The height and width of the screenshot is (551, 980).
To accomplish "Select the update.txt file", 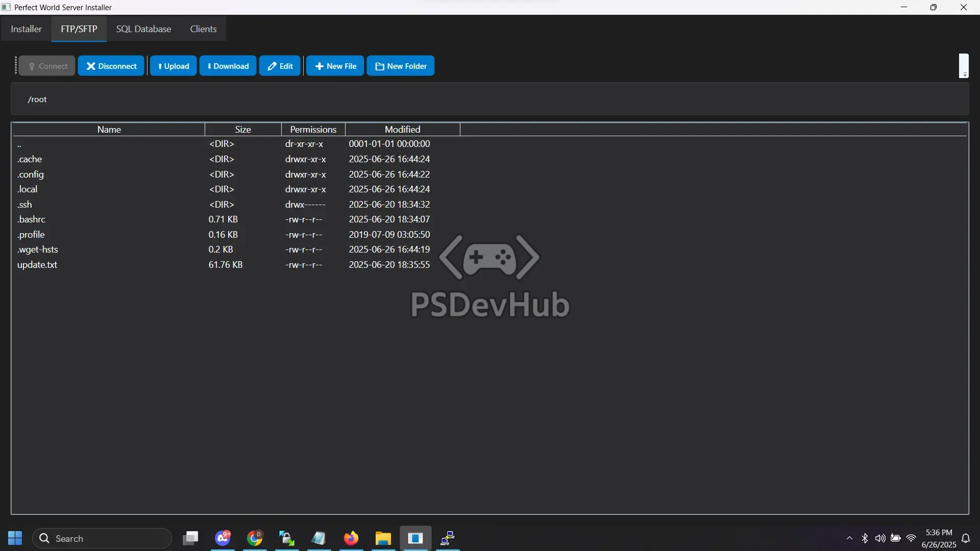I will (x=490, y=265).
